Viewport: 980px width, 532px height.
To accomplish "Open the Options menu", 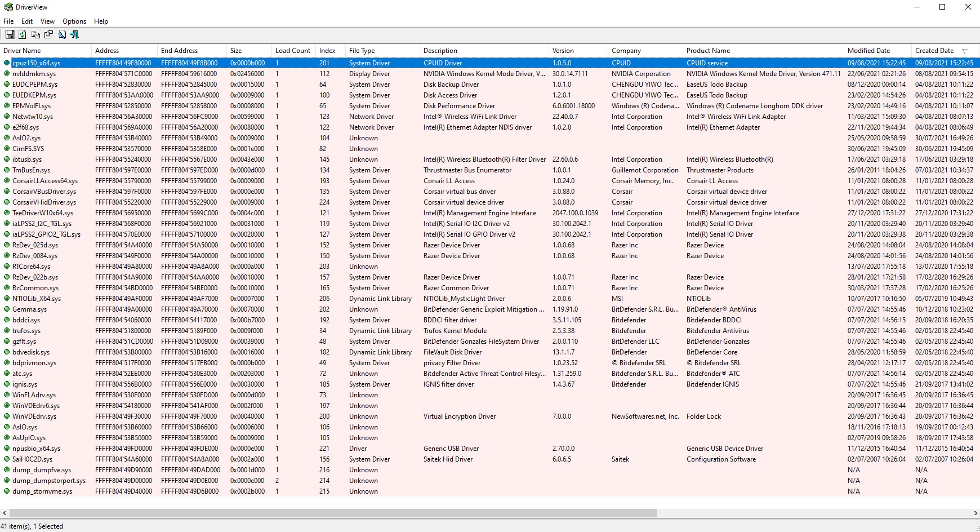I will pos(74,21).
